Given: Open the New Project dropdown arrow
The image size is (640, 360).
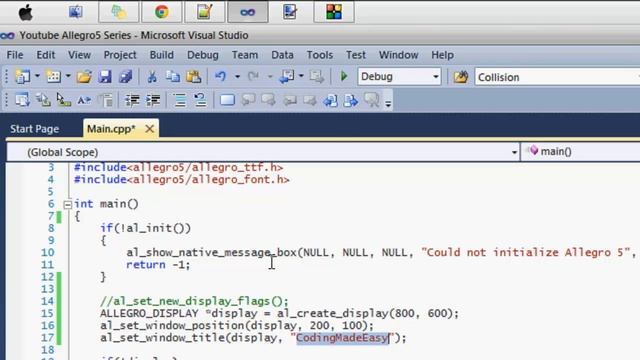Looking at the screenshot, I should (x=37, y=76).
